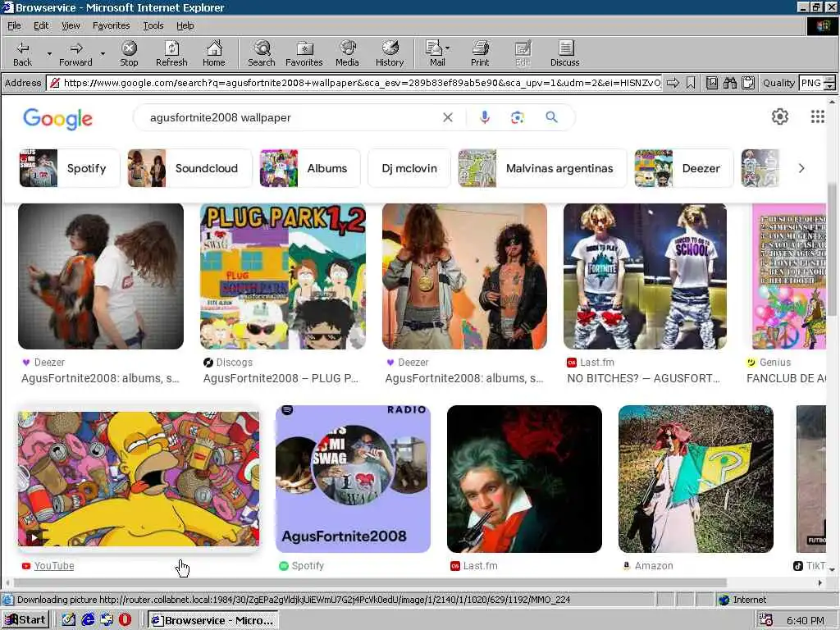Viewport: 840px width, 630px height.
Task: Select the Spotify filter chip
Action: [69, 168]
